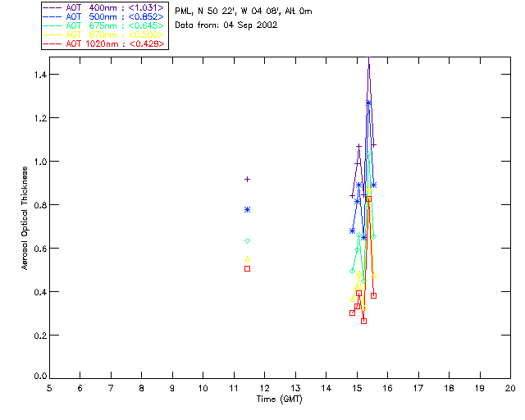Click the PML location header text
Image resolution: width=525 pixels, height=420 pixels.
tap(244, 11)
